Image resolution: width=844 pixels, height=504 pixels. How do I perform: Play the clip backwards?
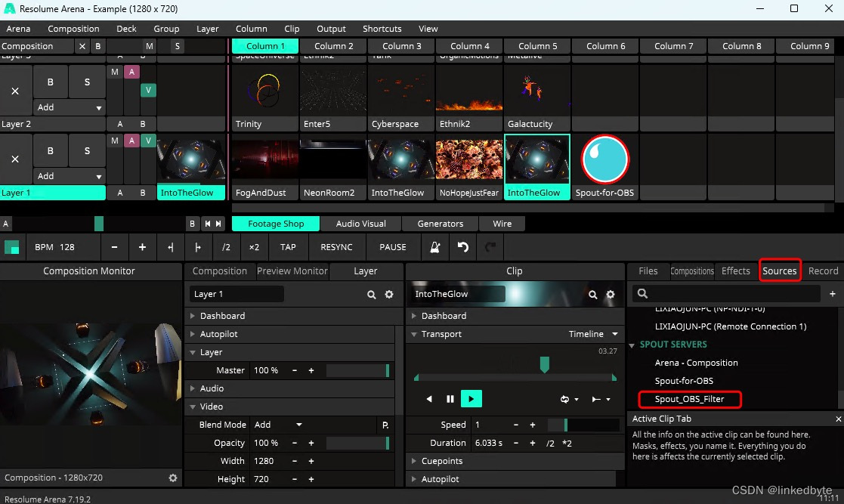[429, 399]
